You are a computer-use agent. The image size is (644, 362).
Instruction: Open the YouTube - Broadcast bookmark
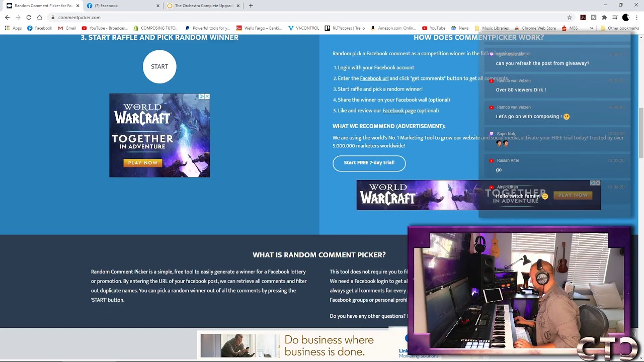click(x=105, y=28)
